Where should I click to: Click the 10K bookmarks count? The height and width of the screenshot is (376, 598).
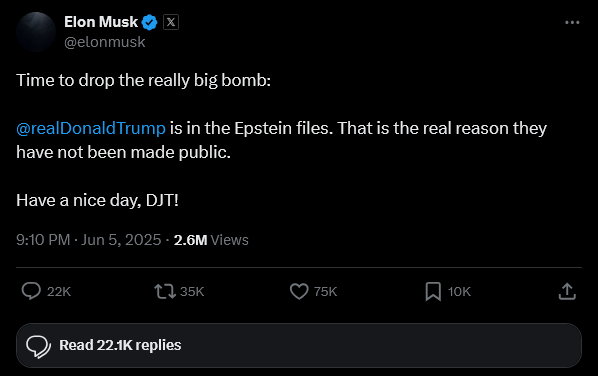pos(459,292)
